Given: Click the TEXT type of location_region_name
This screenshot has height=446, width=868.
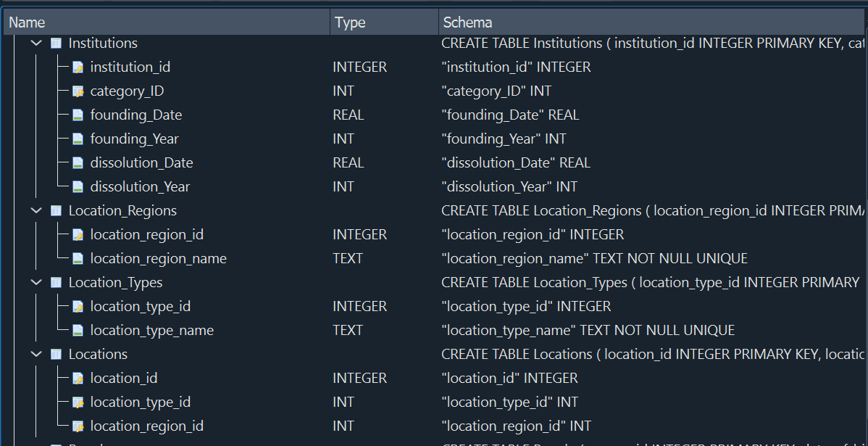Looking at the screenshot, I should click(x=348, y=258).
